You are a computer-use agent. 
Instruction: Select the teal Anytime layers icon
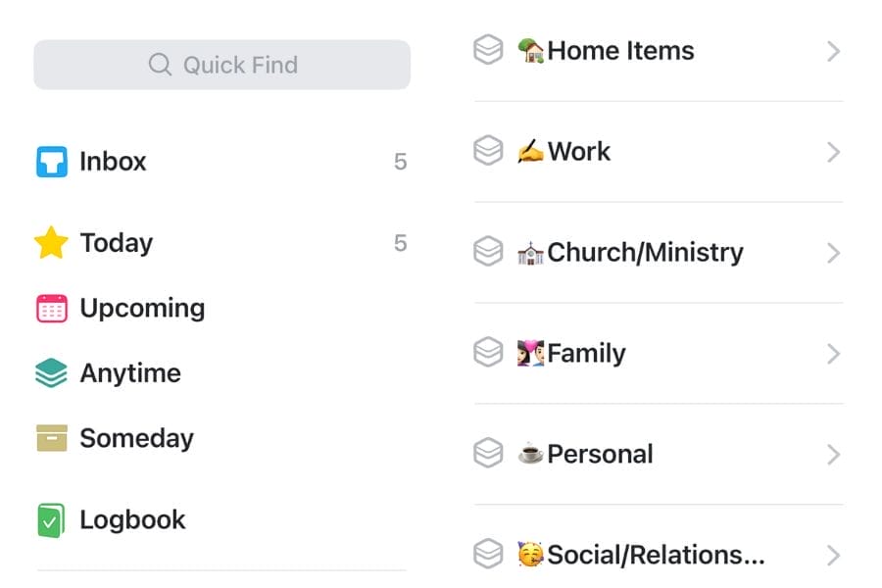[52, 372]
